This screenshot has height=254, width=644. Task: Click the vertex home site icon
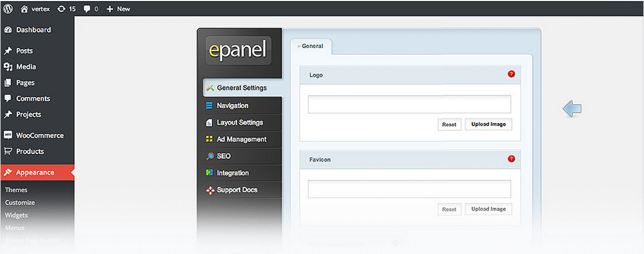(x=24, y=9)
